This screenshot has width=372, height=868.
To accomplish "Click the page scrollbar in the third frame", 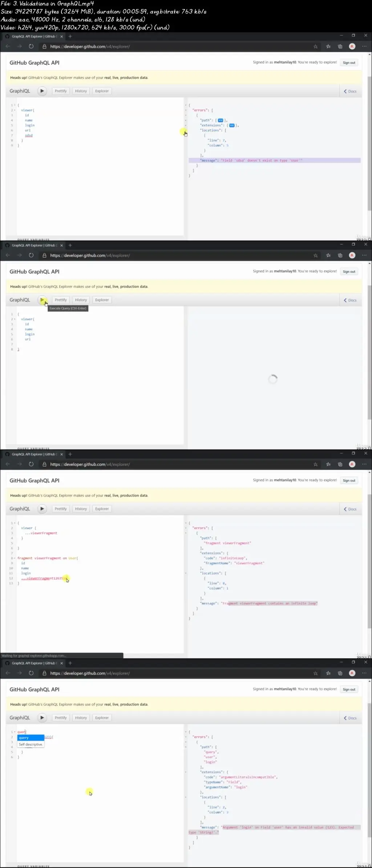I will pos(370,561).
